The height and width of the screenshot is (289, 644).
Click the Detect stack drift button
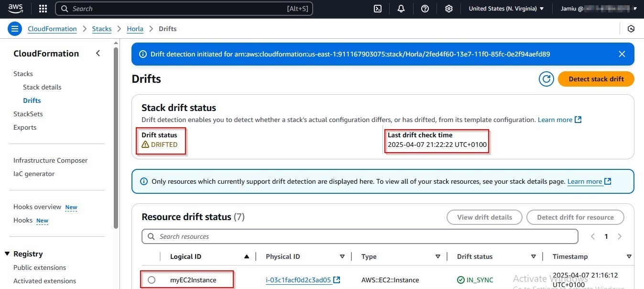pyautogui.click(x=596, y=79)
